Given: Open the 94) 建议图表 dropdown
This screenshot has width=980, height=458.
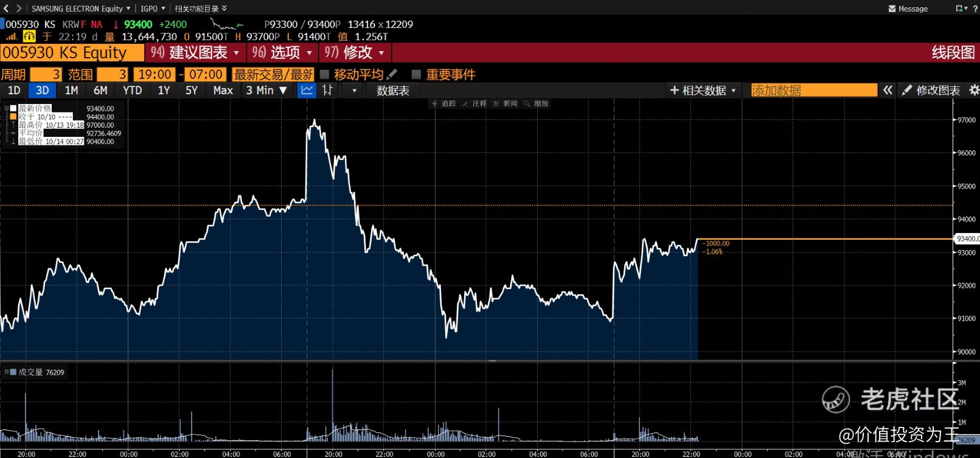Looking at the screenshot, I should pos(195,53).
